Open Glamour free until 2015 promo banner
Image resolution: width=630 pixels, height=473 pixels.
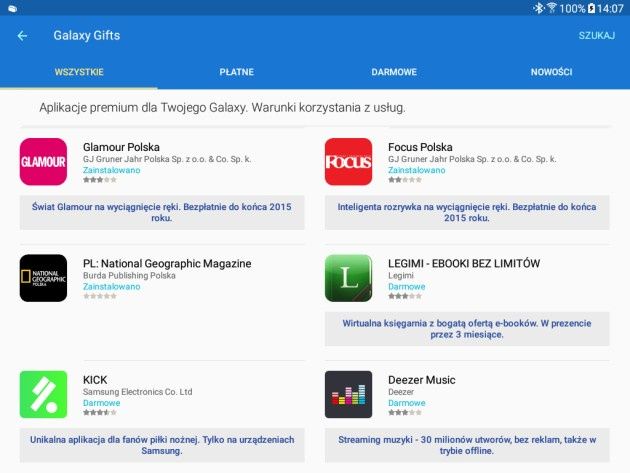point(162,212)
